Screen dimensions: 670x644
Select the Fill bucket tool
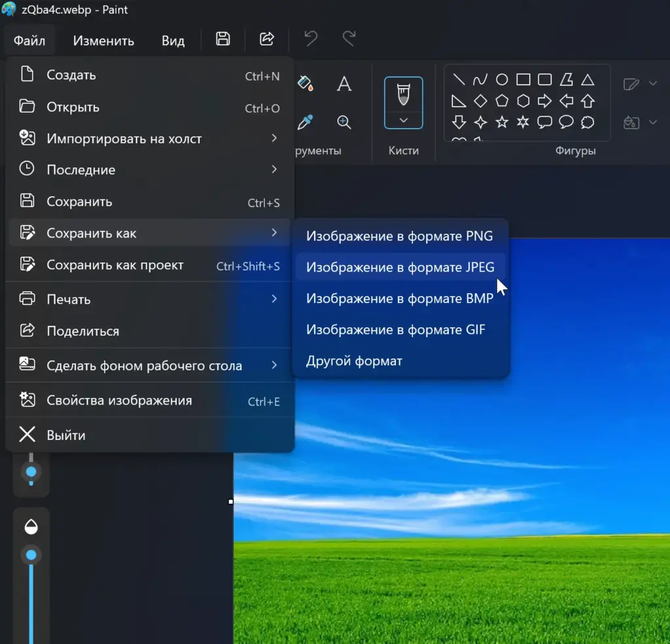point(305,83)
